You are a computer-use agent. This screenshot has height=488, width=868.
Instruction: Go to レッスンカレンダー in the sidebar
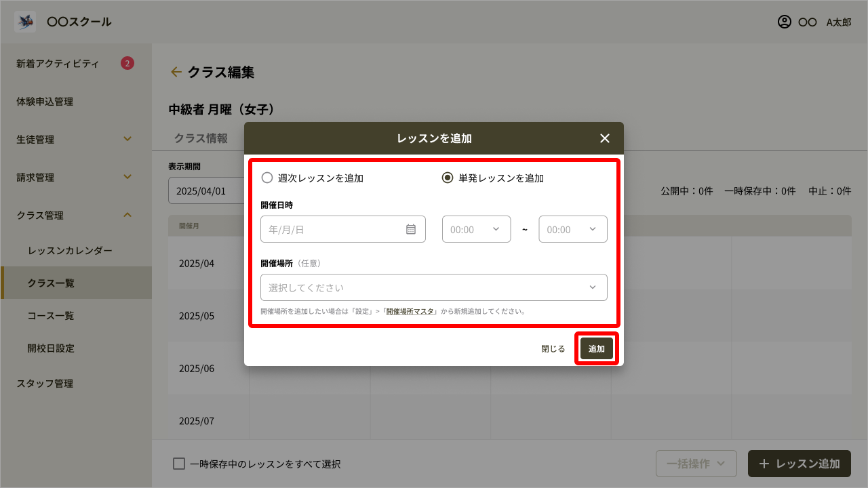(70, 251)
